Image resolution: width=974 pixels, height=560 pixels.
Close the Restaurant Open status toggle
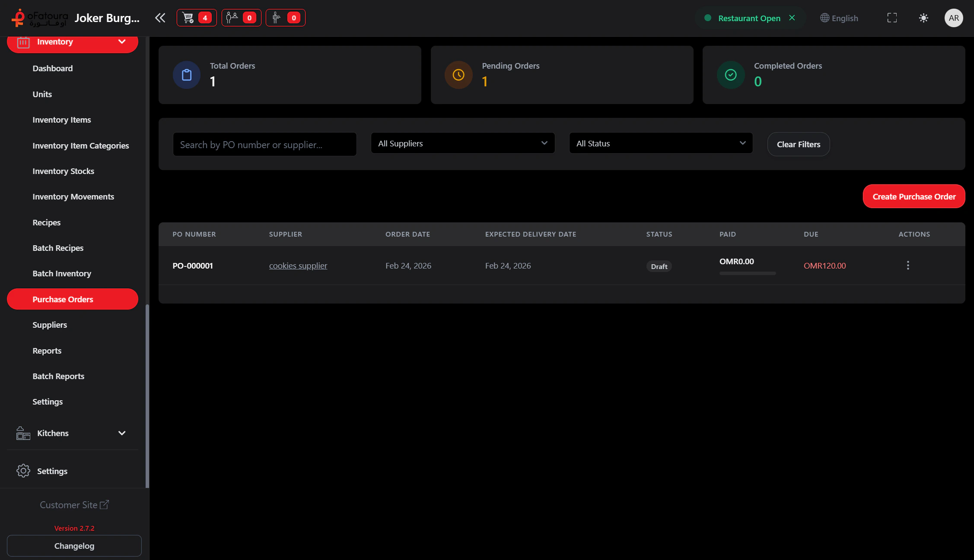click(792, 18)
